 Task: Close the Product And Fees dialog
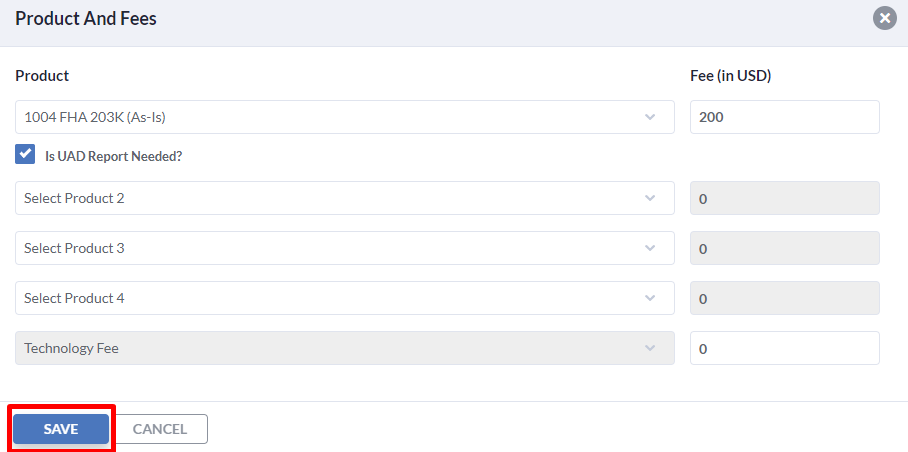tap(884, 19)
